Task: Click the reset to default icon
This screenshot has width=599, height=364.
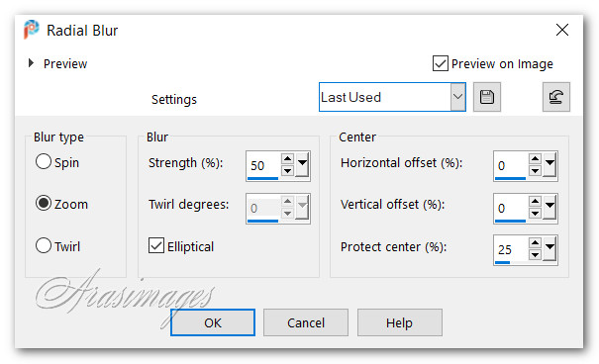Action: click(x=555, y=97)
